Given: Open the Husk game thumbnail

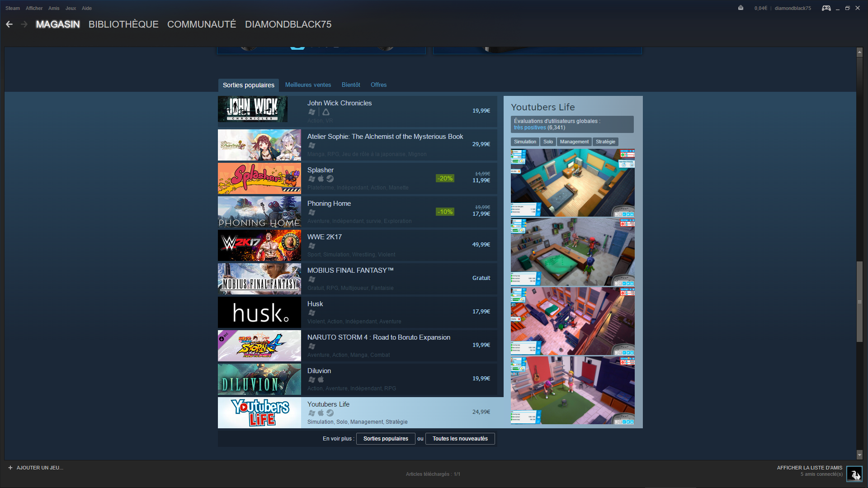Looking at the screenshot, I should 259,313.
